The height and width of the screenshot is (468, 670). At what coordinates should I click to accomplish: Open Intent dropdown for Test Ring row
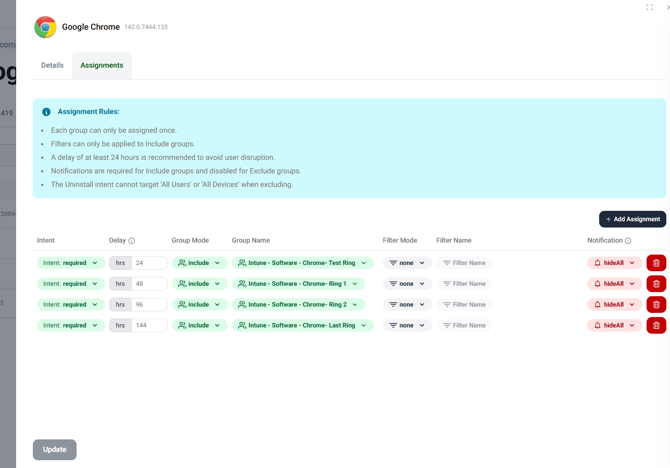70,263
